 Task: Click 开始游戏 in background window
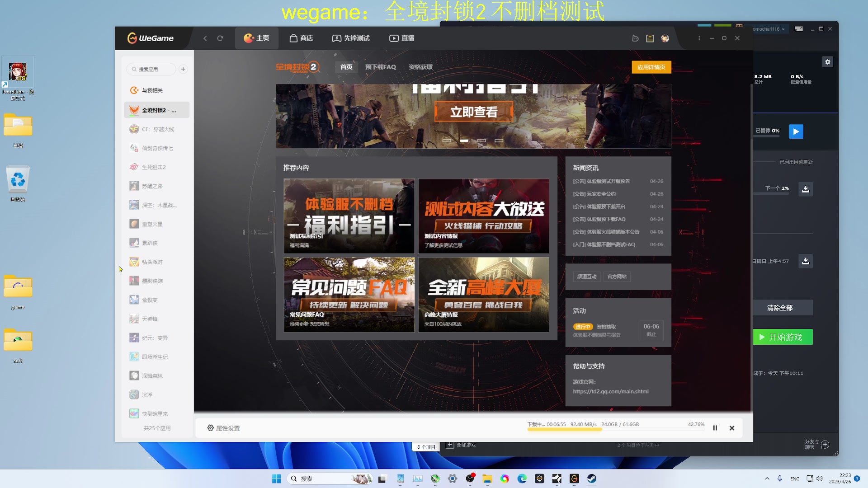[783, 337]
